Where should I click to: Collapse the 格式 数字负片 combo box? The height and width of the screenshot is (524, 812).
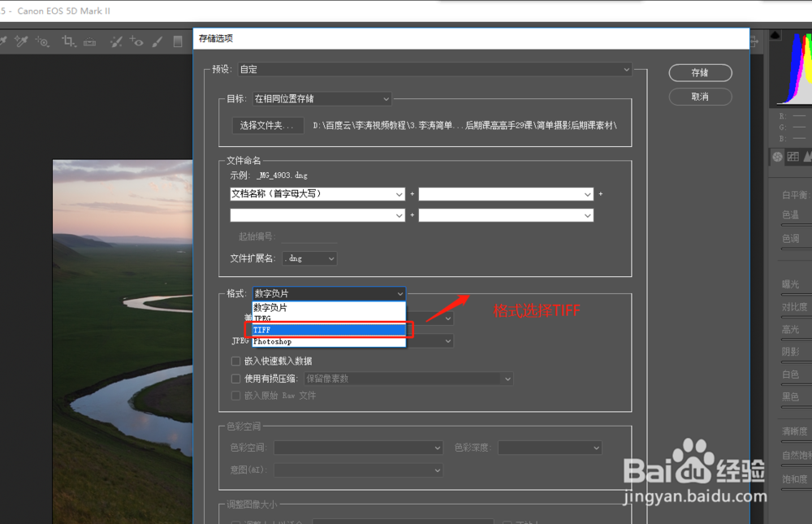[330, 293]
